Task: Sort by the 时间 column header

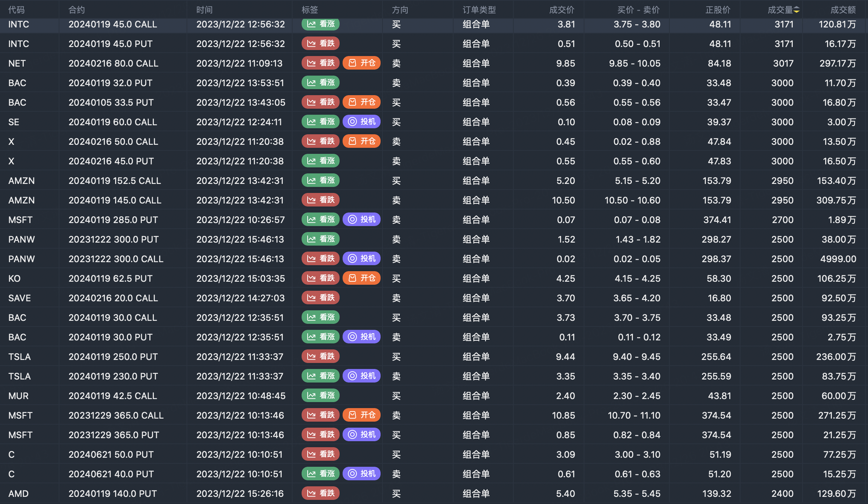Action: (x=204, y=10)
